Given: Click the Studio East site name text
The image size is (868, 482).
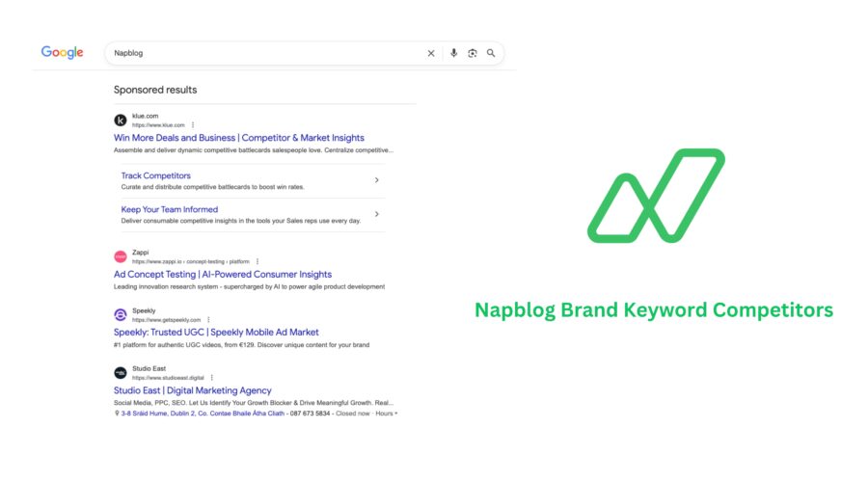Looking at the screenshot, I should tap(149, 368).
